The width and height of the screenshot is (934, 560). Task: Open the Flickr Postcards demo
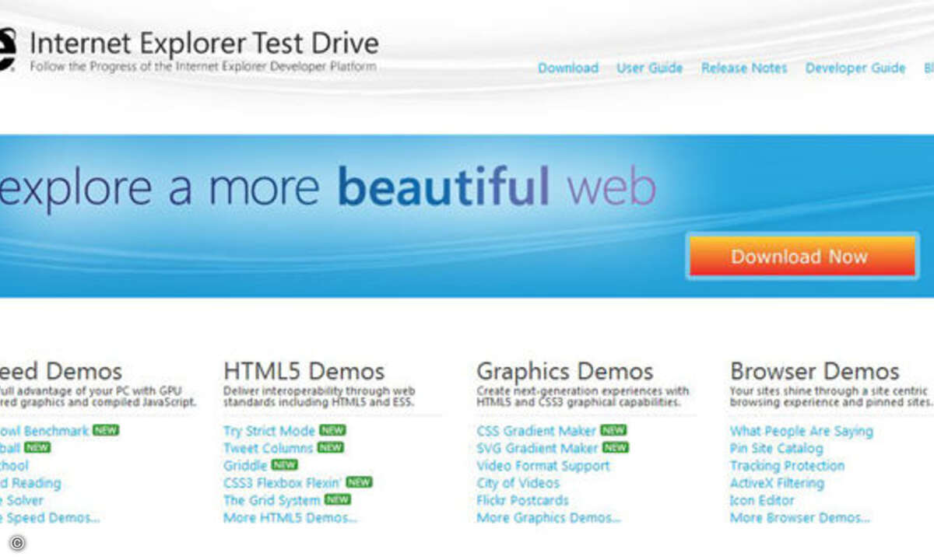523,500
